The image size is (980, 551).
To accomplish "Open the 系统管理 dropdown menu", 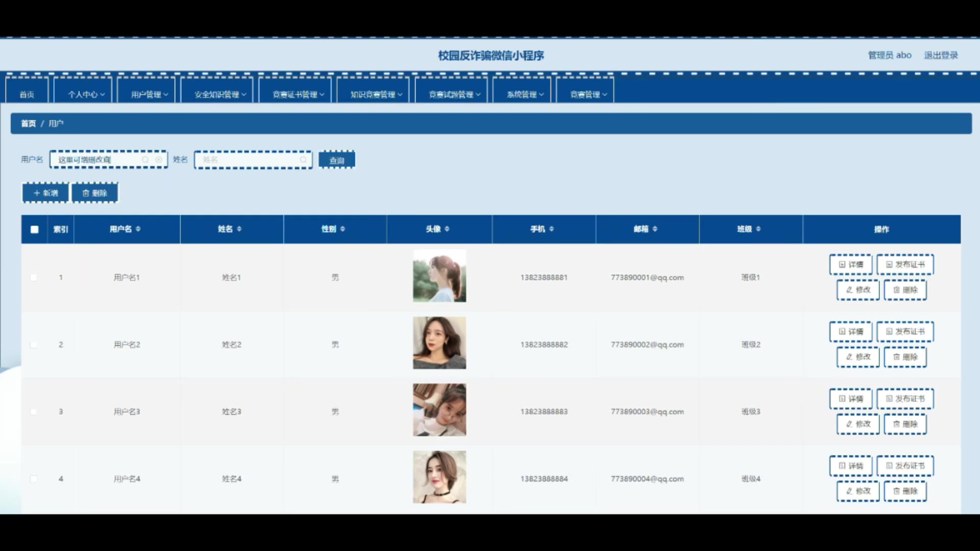I will click(525, 94).
